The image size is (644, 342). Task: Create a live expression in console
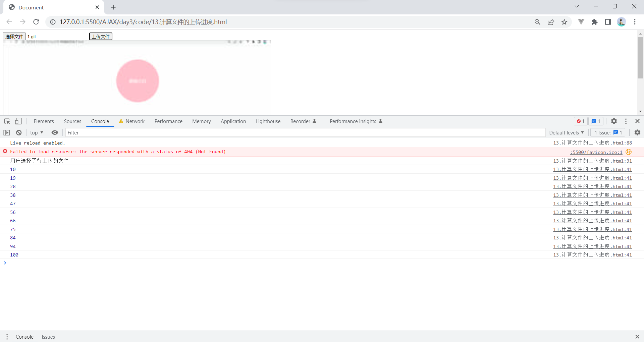click(x=55, y=132)
